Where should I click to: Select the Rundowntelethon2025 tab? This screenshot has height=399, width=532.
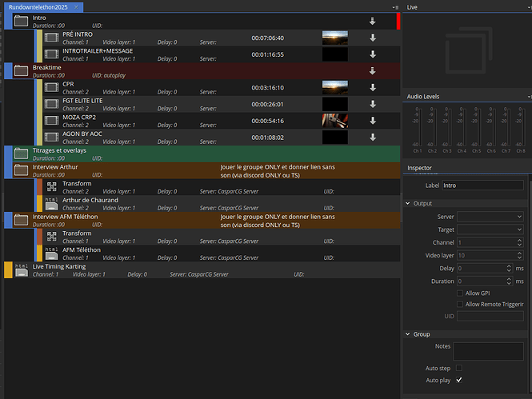point(38,6)
